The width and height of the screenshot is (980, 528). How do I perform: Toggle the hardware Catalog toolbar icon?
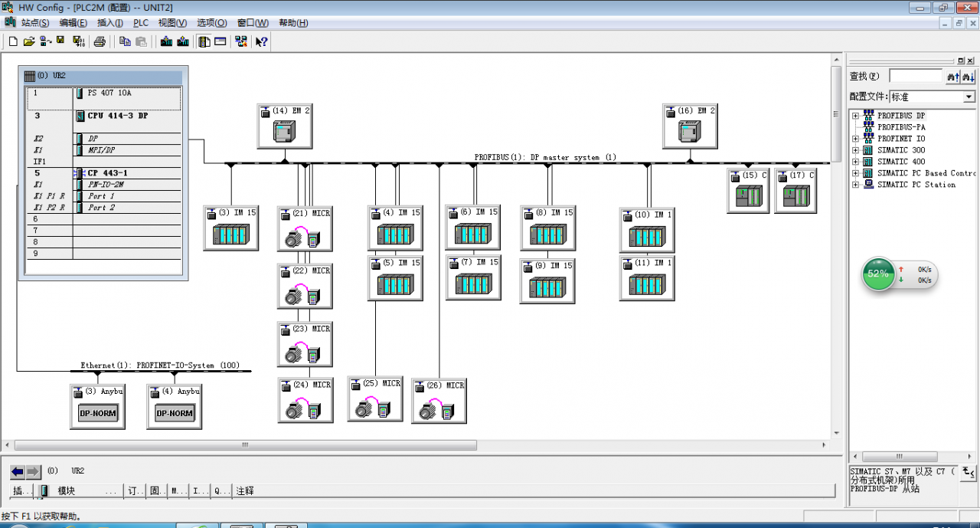(204, 41)
